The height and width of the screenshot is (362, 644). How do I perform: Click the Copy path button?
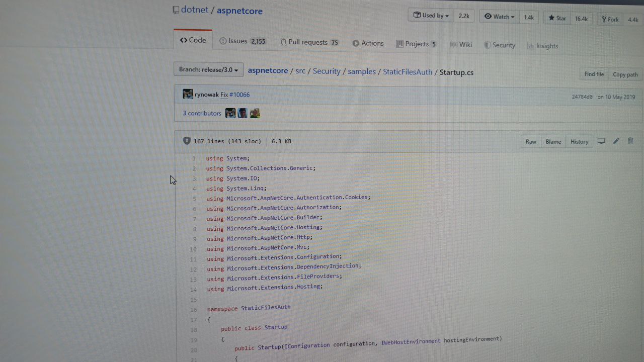[x=625, y=74]
